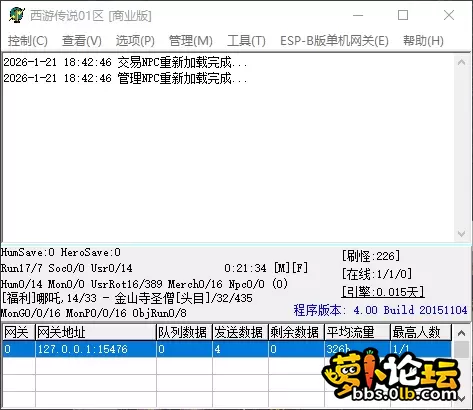Click log scrollbar down arrow
The height and width of the screenshot is (410, 473).
click(462, 234)
